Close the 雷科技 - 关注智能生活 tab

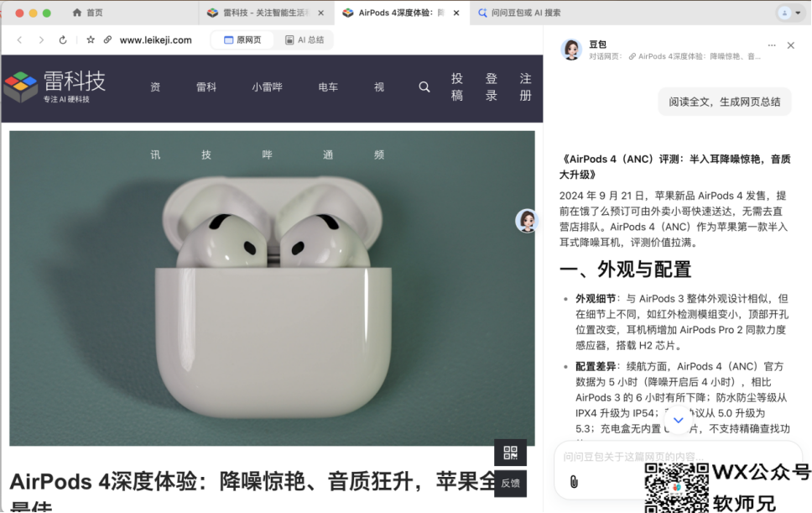tap(321, 13)
